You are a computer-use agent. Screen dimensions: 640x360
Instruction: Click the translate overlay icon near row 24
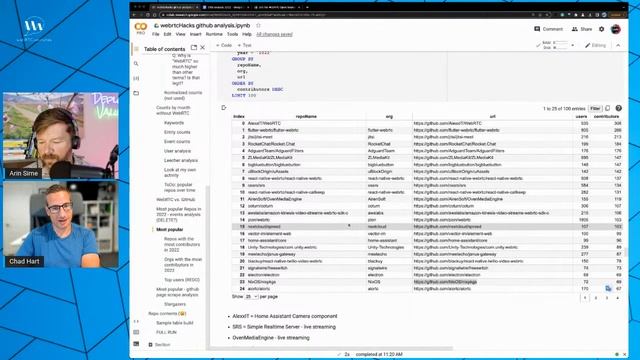click(608, 288)
